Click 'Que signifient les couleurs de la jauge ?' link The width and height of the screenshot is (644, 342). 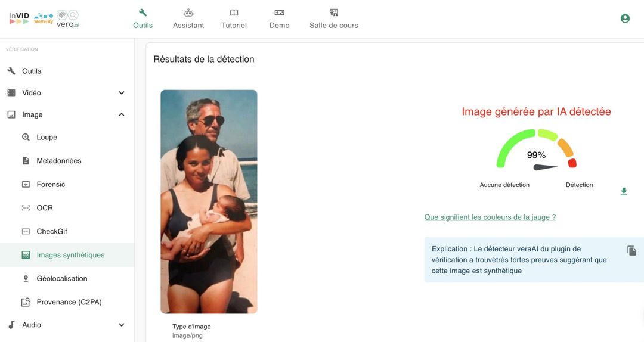[x=490, y=217]
